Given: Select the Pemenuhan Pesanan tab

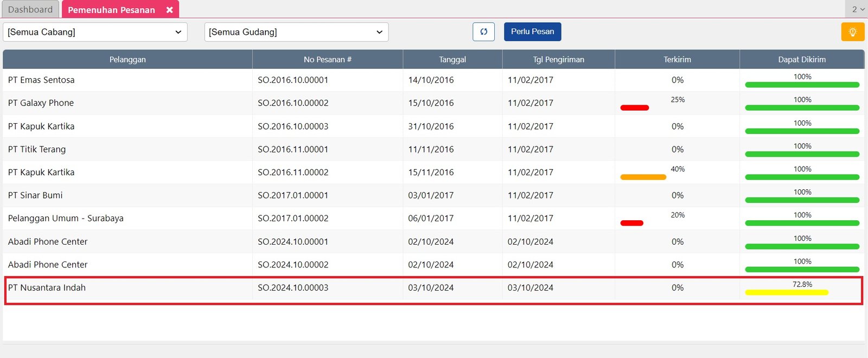Looking at the screenshot, I should point(111,10).
